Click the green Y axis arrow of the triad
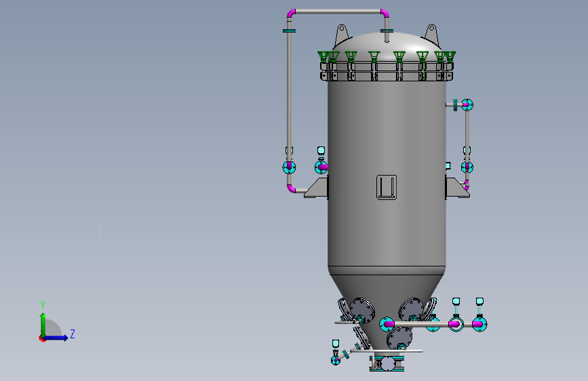588x381 pixels. pos(43,324)
